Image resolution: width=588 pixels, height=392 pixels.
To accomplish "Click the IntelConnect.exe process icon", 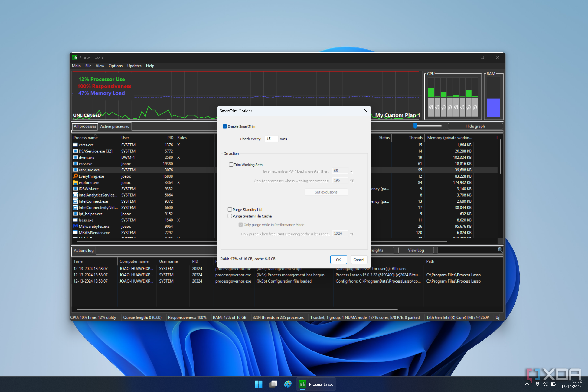I will (75, 201).
